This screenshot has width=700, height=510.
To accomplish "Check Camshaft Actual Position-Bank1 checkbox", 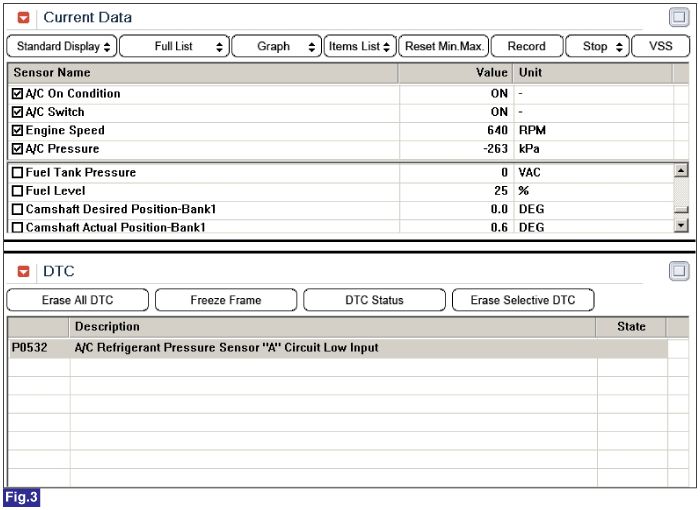I will click(17, 228).
